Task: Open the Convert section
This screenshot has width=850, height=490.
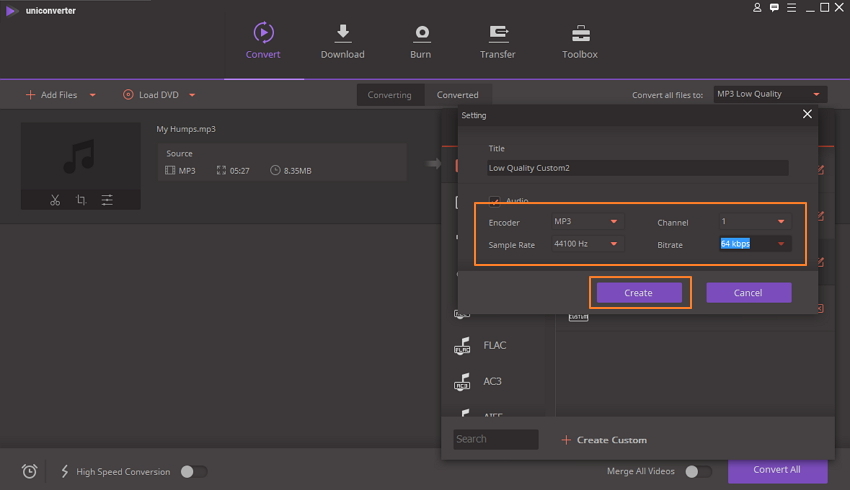Action: 263,41
